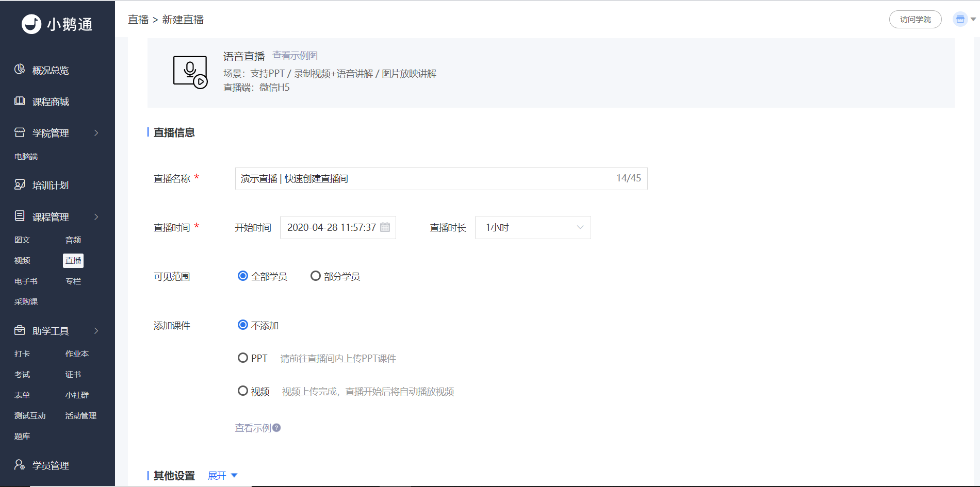
Task: Click the 助学工具 briefcase icon
Action: pyautogui.click(x=20, y=330)
